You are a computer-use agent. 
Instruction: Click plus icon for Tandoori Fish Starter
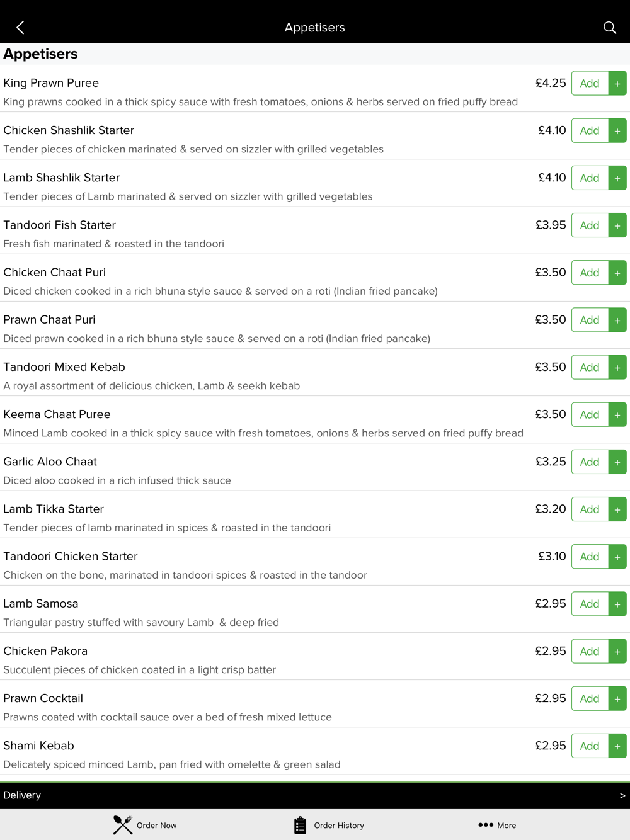point(617,225)
